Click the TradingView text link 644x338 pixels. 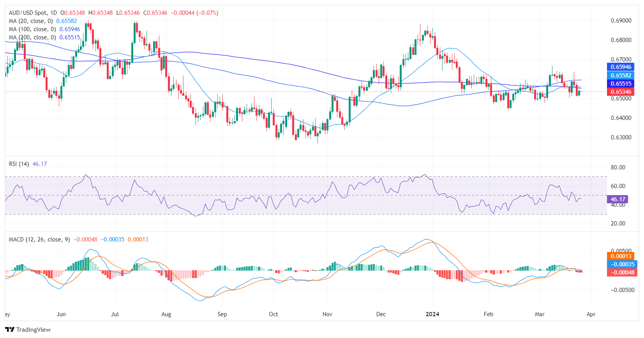[34, 330]
